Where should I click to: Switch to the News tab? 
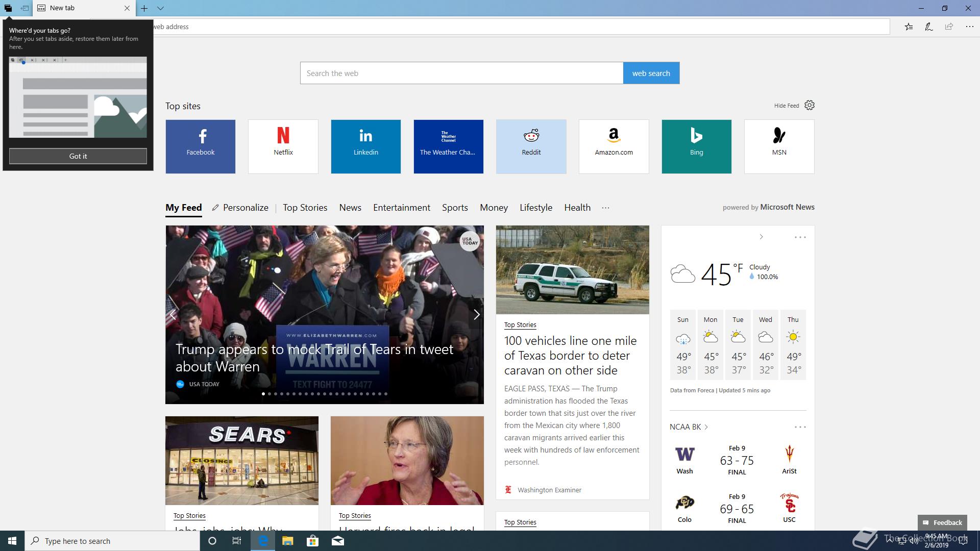point(350,208)
